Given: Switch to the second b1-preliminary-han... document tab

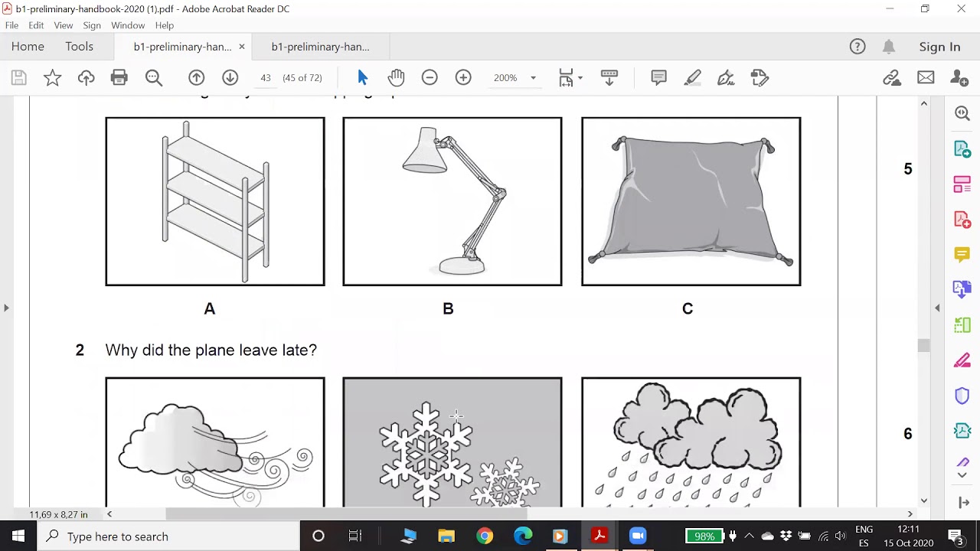Looking at the screenshot, I should pos(321,47).
